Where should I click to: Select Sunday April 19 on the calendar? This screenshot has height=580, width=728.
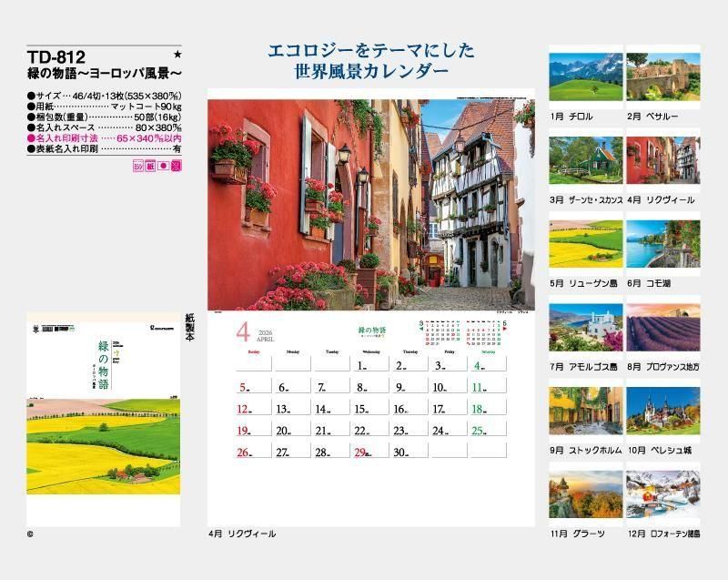tap(254, 430)
